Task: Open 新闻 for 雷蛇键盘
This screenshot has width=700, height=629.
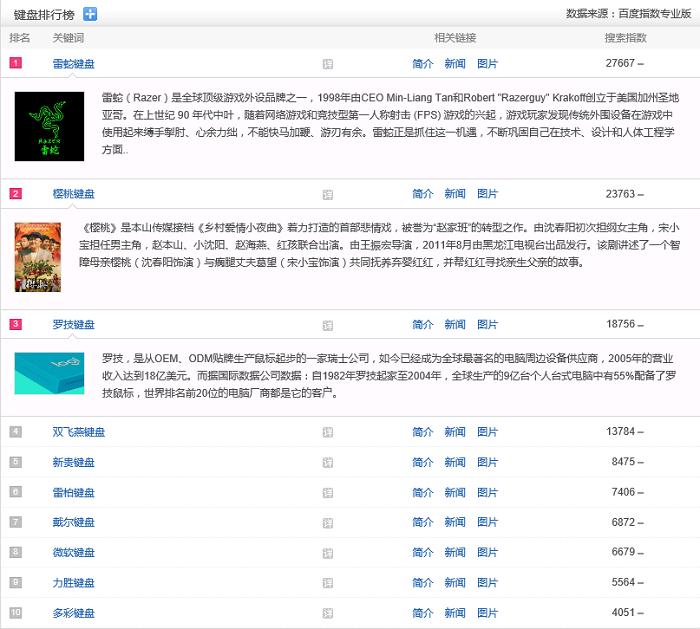Action: point(455,64)
